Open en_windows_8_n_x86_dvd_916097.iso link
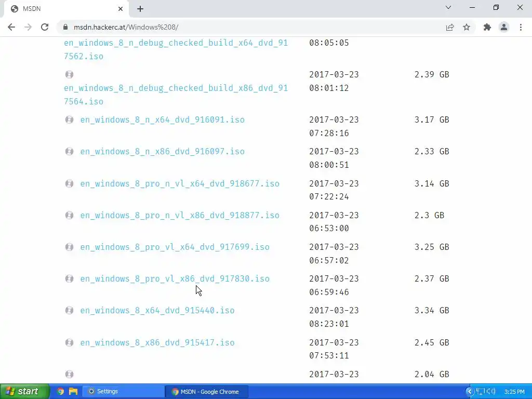532x399 pixels. 162,151
